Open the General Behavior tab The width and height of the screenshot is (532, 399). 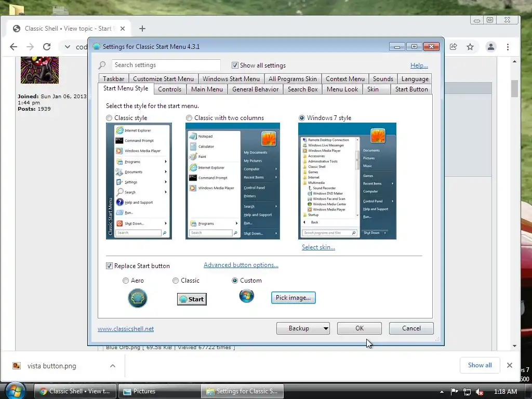[256, 89]
